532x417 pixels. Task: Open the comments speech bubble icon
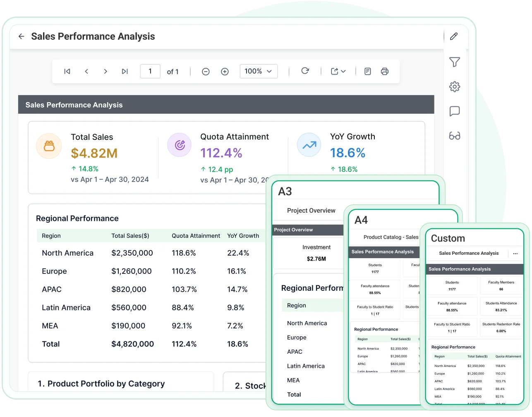455,111
